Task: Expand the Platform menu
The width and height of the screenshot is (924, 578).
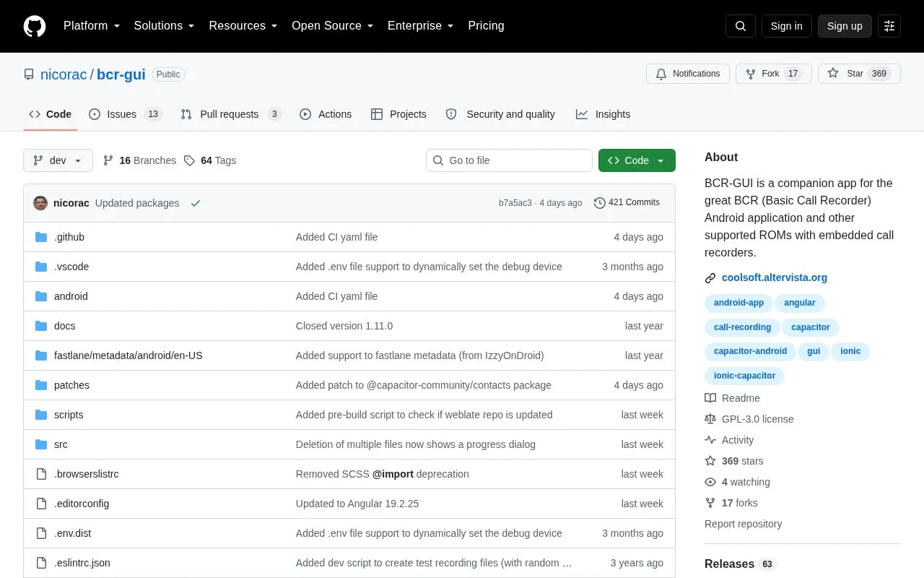Action: tap(91, 26)
